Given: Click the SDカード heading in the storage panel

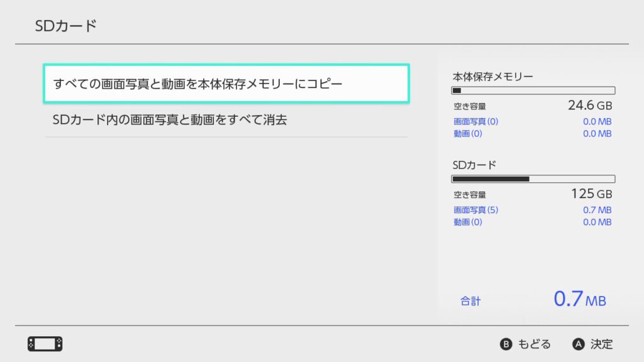Looking at the screenshot, I should click(474, 165).
